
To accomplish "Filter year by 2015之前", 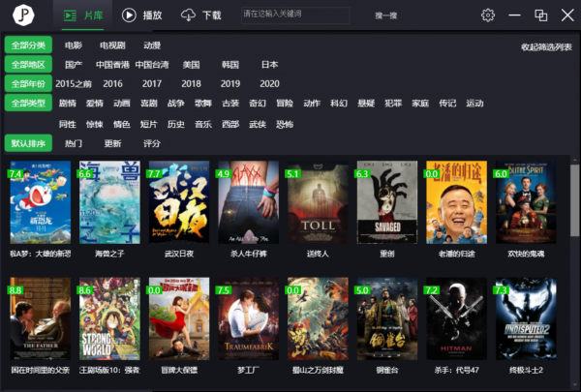I will 74,84.
